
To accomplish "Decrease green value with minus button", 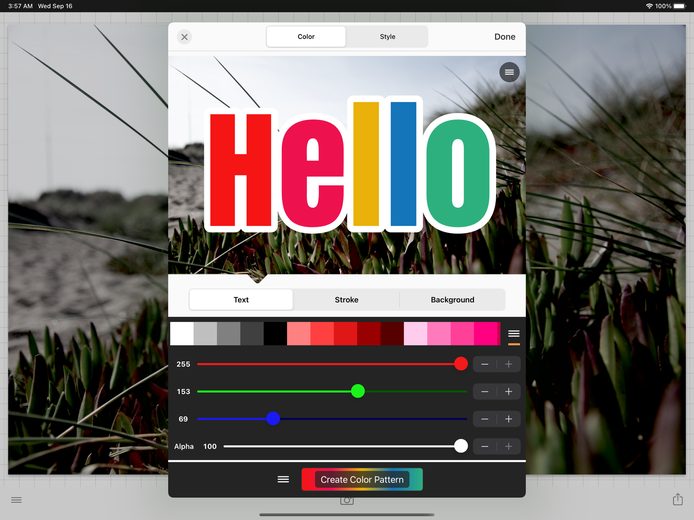I will click(485, 392).
